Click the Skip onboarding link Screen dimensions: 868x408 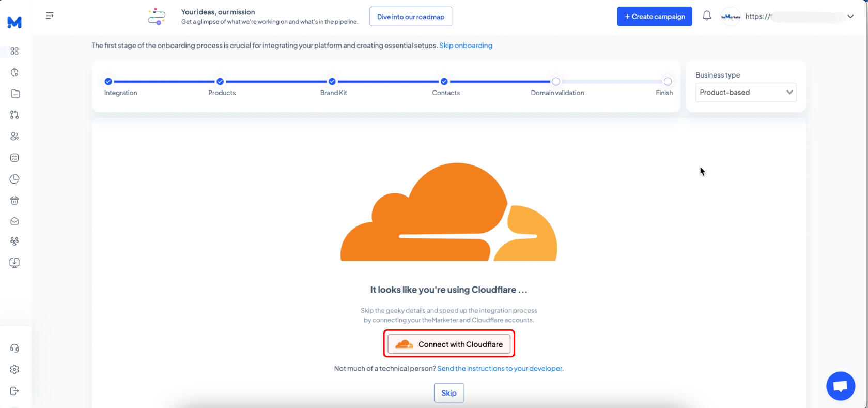[x=466, y=46]
